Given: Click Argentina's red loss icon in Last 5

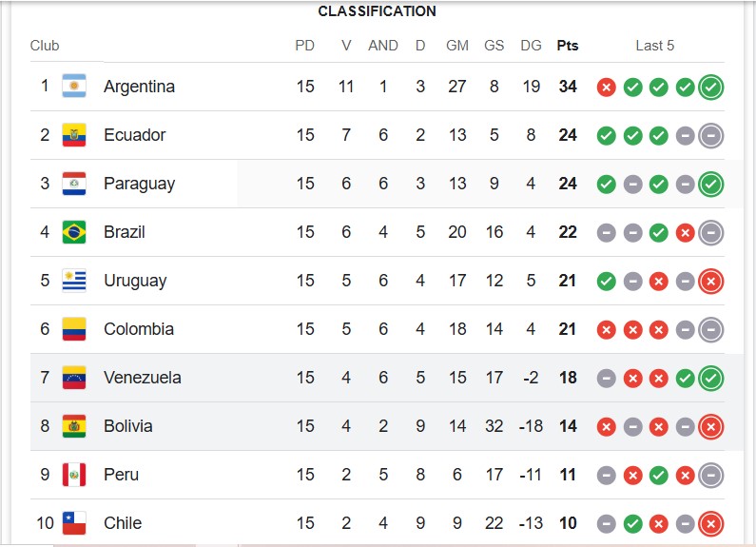Looking at the screenshot, I should click(606, 88).
